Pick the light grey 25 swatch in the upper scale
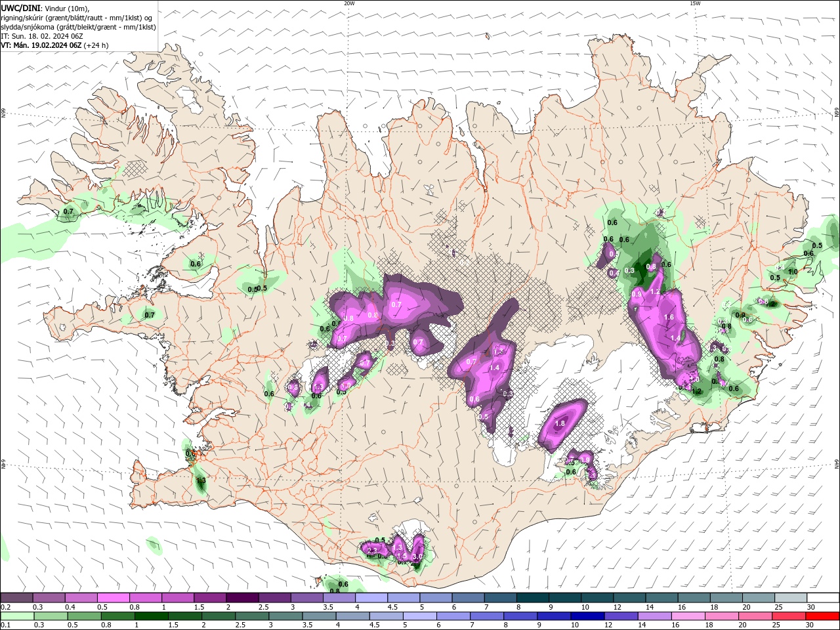Viewport: 840px width, 630px height. (790, 598)
